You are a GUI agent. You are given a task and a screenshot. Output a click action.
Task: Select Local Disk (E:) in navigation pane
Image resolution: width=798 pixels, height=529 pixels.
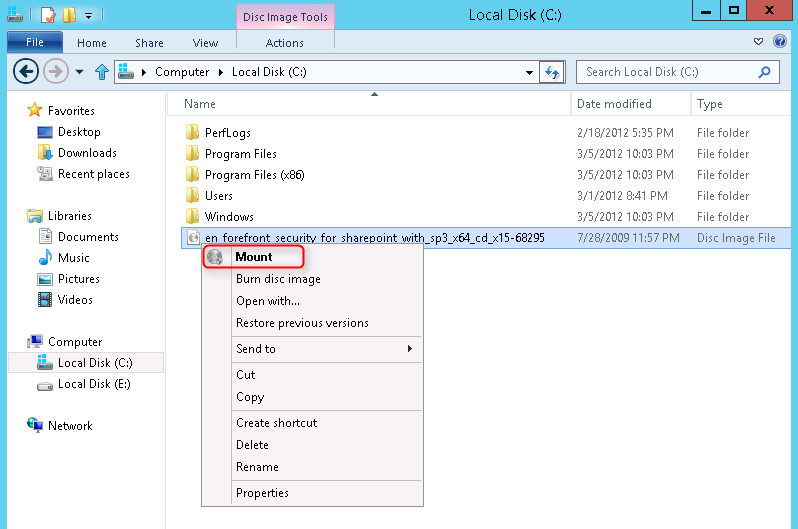(94, 383)
